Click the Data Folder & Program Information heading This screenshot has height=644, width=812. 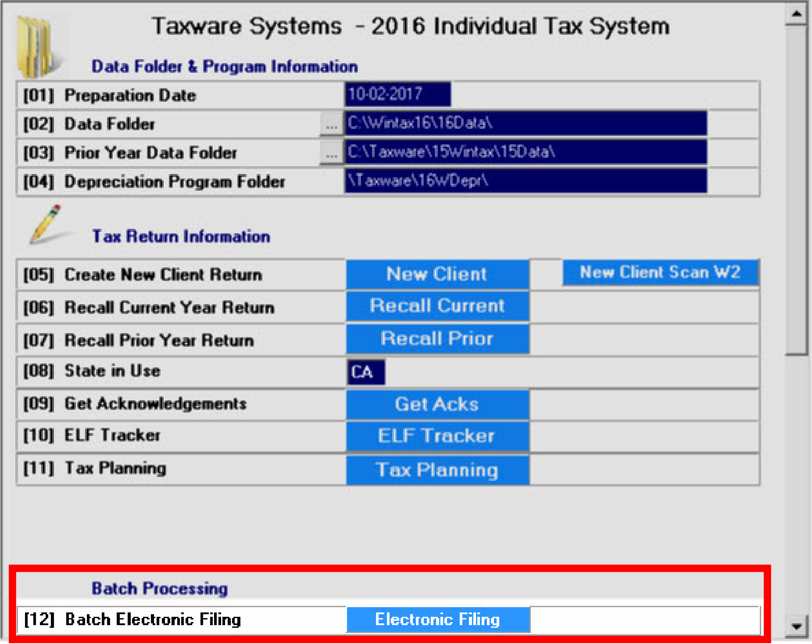click(225, 67)
